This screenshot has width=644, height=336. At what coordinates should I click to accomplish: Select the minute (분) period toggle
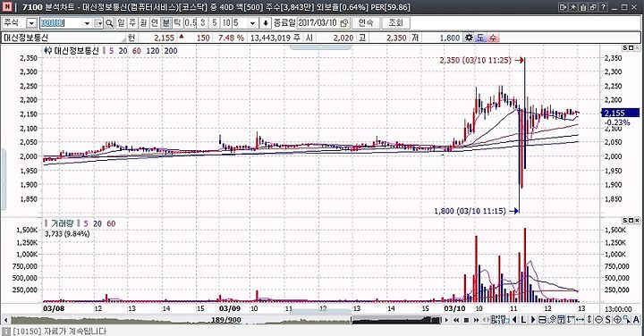[165, 23]
